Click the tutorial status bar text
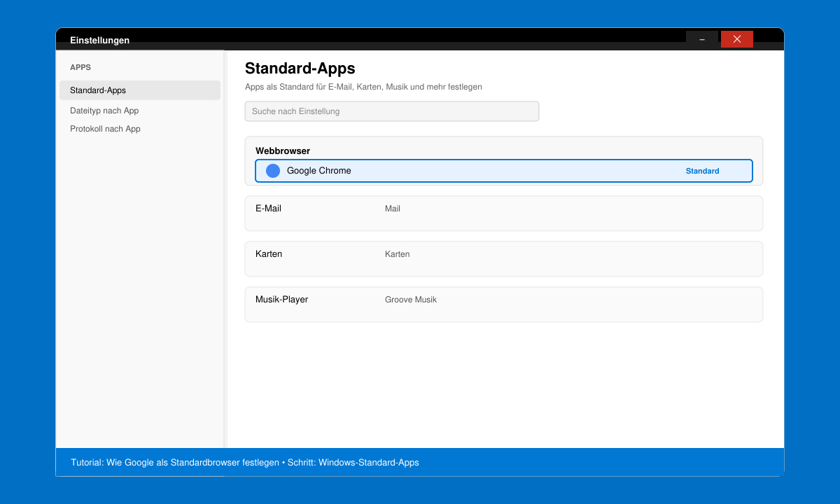840x504 pixels. coord(245,463)
